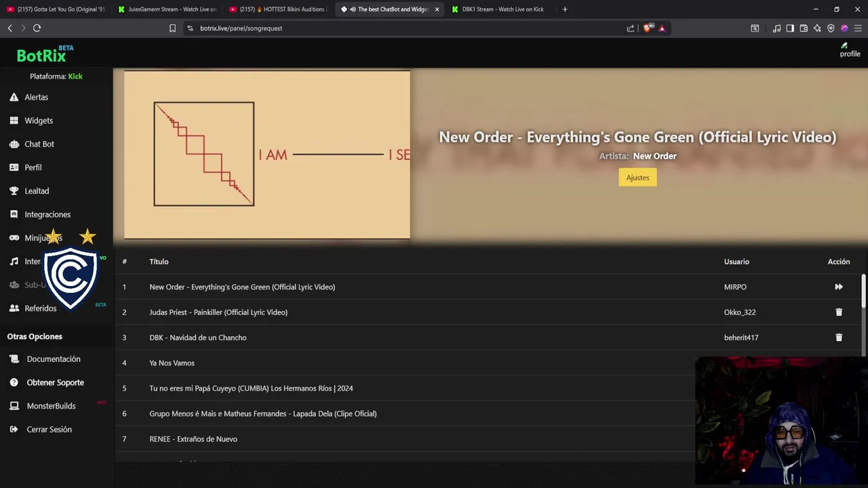The height and width of the screenshot is (488, 868).
Task: Click the Cerrar Sesión link
Action: pyautogui.click(x=49, y=430)
